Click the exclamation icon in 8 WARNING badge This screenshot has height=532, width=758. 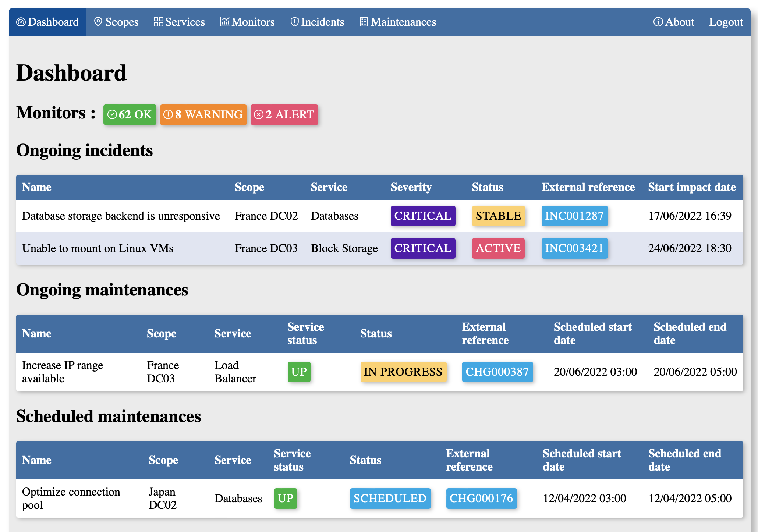tap(168, 115)
